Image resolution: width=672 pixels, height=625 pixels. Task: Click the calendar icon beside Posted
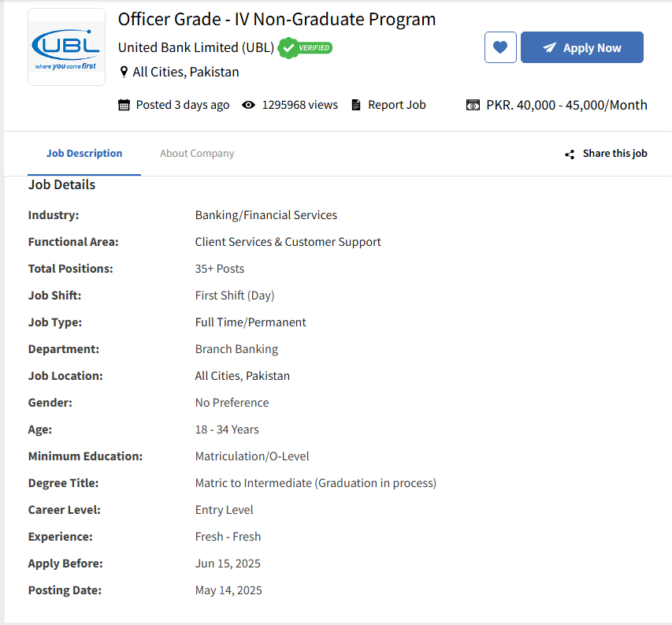click(124, 105)
